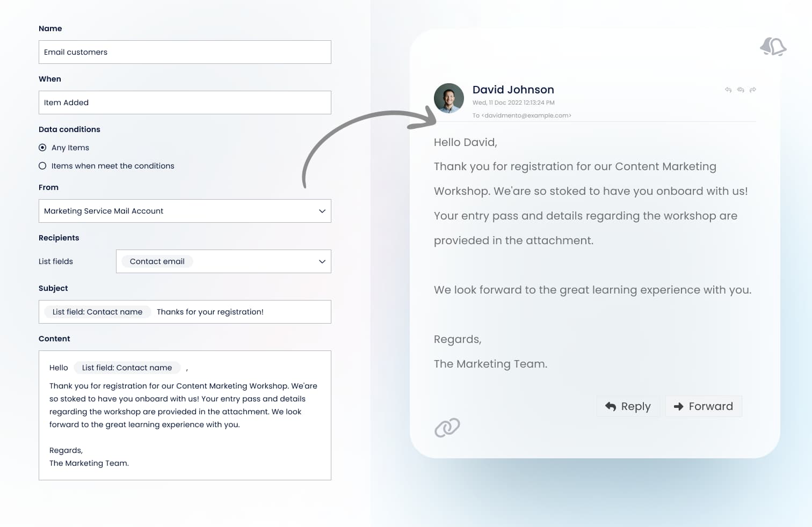The height and width of the screenshot is (527, 812).
Task: Click the subject text Thanks for your registration
Action: pyautogui.click(x=210, y=312)
